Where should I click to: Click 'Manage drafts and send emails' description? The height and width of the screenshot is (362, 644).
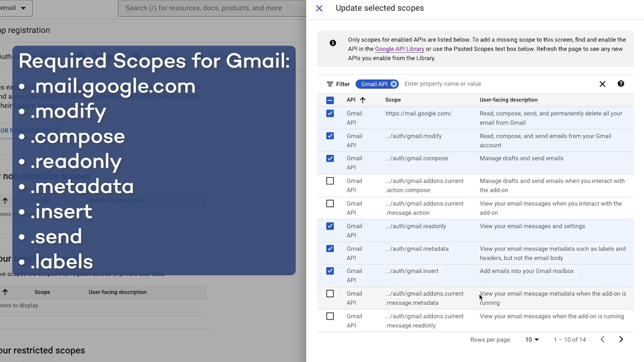coord(522,158)
